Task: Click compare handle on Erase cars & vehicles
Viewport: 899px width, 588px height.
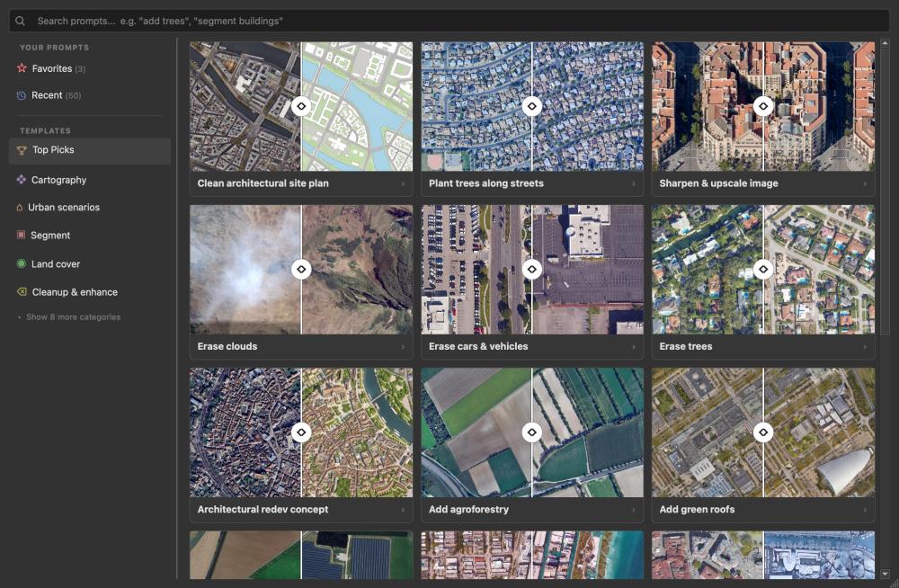Action: coord(532,269)
